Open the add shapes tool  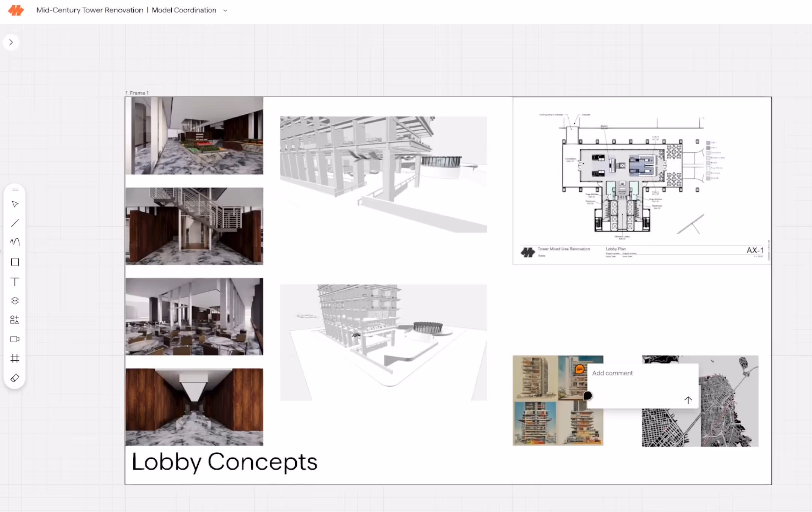15,320
